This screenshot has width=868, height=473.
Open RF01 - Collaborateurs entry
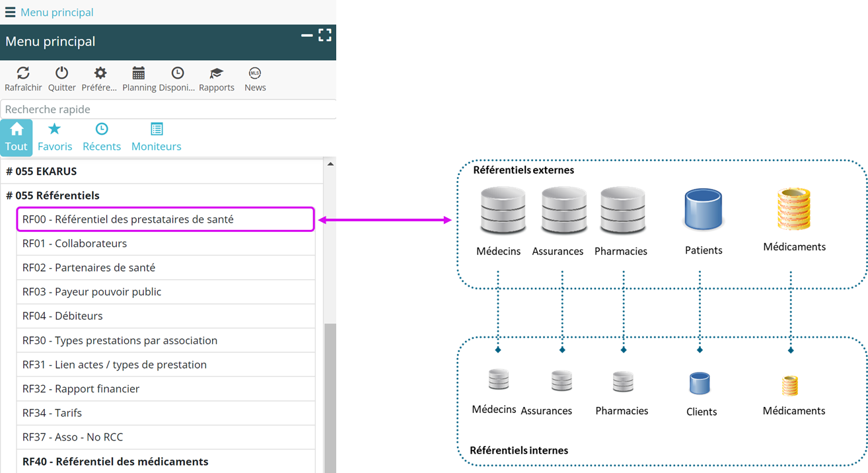pos(75,243)
